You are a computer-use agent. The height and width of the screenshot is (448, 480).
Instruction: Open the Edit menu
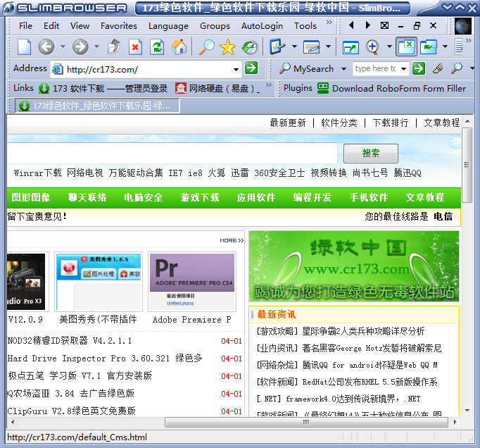pyautogui.click(x=51, y=26)
